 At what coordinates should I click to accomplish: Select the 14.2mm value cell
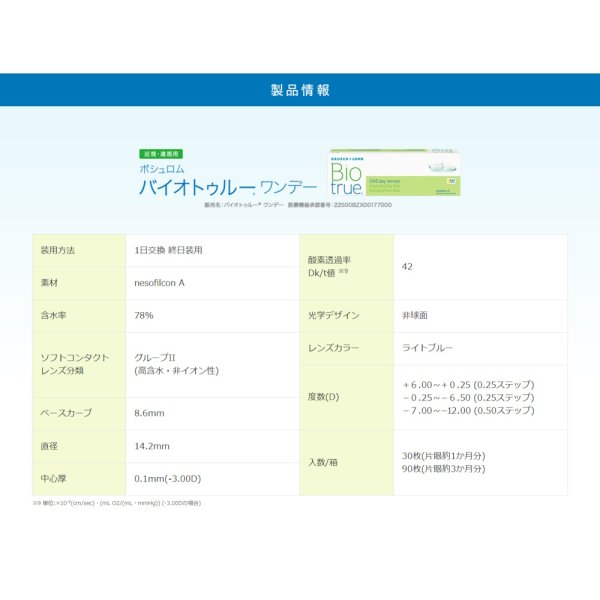point(212,446)
